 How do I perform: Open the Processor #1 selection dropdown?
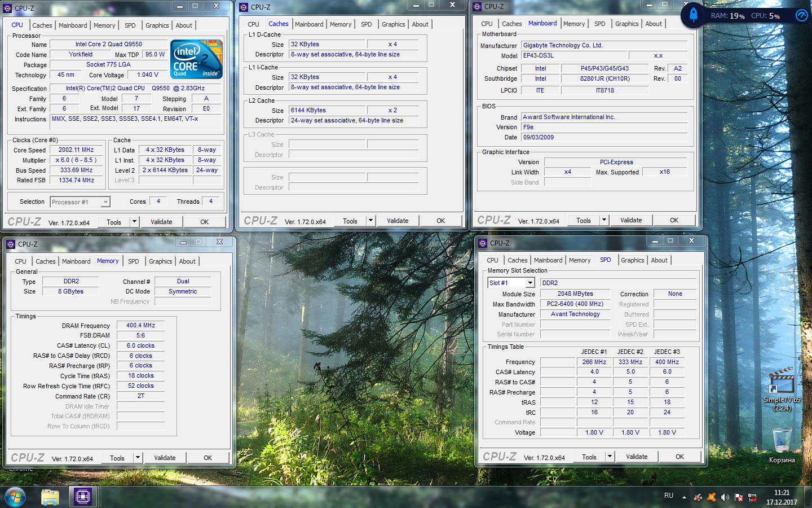click(105, 202)
